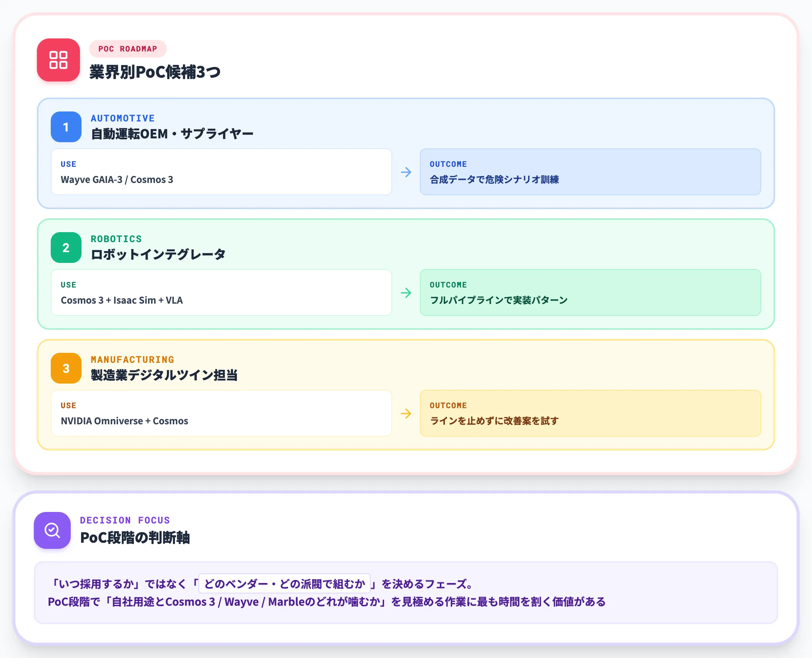Screen dimensions: 812x658
Task: Click the line starting PoC段階で「自社用途と
Action: 327,602
